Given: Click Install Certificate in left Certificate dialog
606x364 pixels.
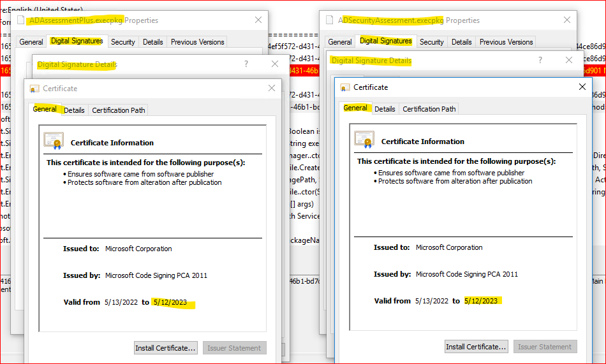Looking at the screenshot, I should [165, 348].
